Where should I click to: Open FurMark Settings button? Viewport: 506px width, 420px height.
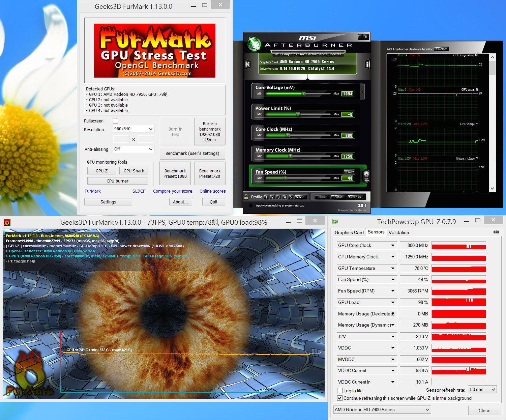(108, 202)
